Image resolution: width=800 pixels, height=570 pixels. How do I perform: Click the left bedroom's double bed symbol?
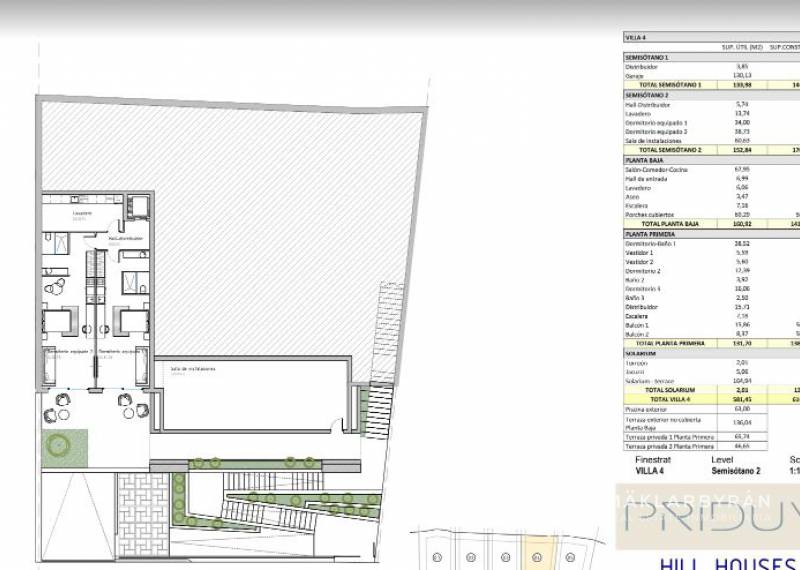click(x=58, y=322)
